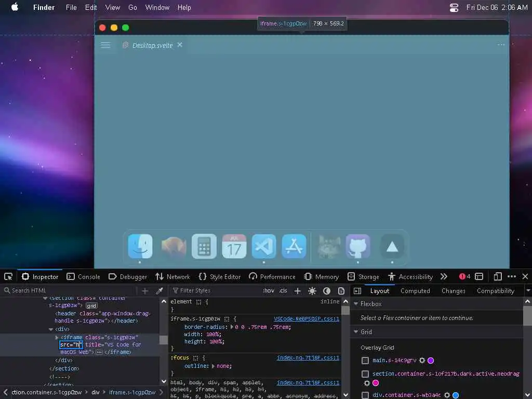Collapse the div node in markup tree
This screenshot has height=399, width=532.
(50, 329)
